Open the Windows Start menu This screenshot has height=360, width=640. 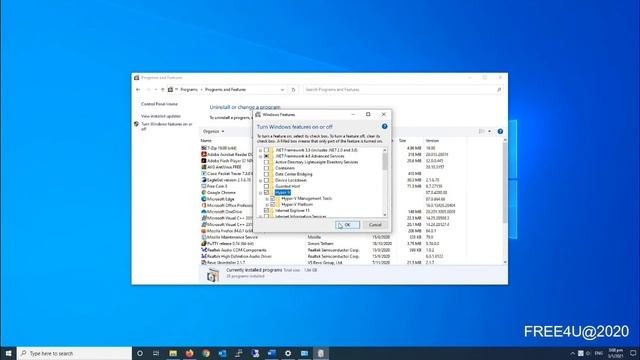(8, 353)
